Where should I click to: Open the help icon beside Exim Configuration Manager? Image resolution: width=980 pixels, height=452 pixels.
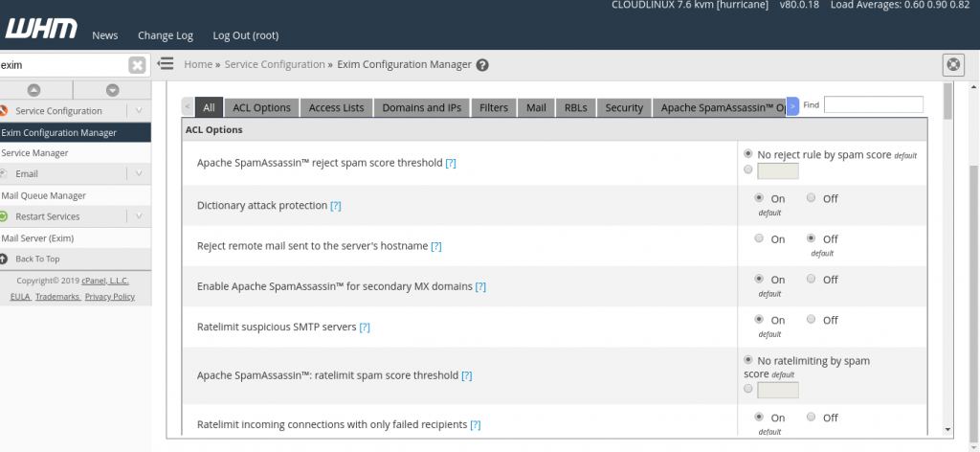point(482,65)
